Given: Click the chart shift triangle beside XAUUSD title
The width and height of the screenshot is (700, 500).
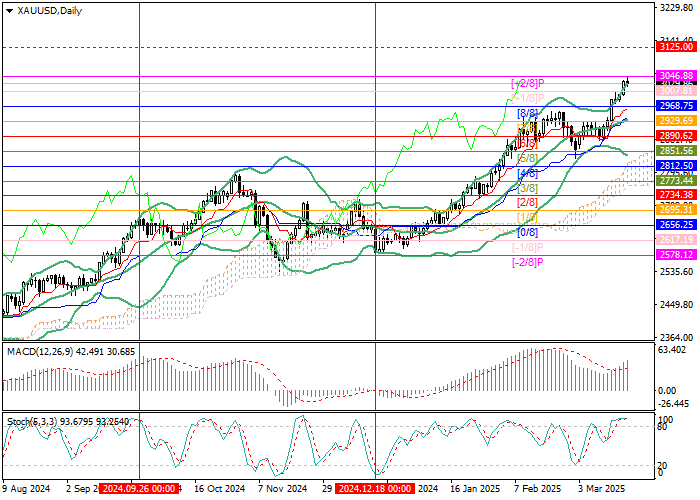Looking at the screenshot, I should coord(9,10).
